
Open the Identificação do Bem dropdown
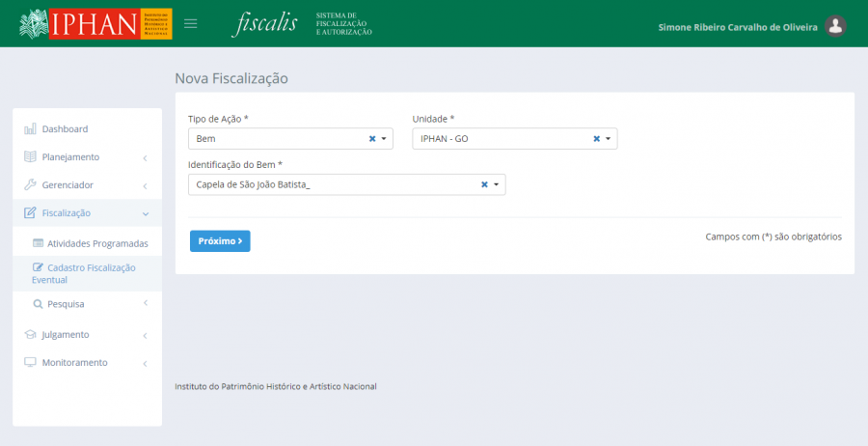(x=496, y=184)
